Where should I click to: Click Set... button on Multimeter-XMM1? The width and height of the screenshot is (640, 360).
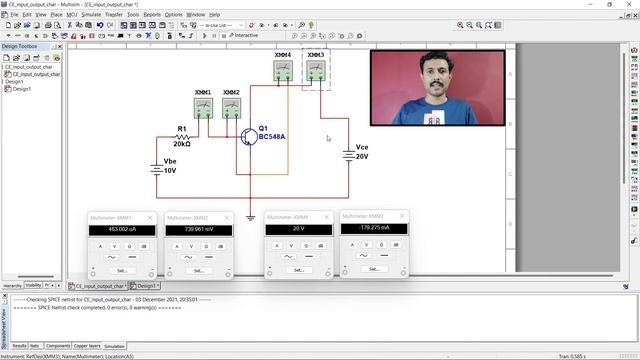(x=122, y=271)
